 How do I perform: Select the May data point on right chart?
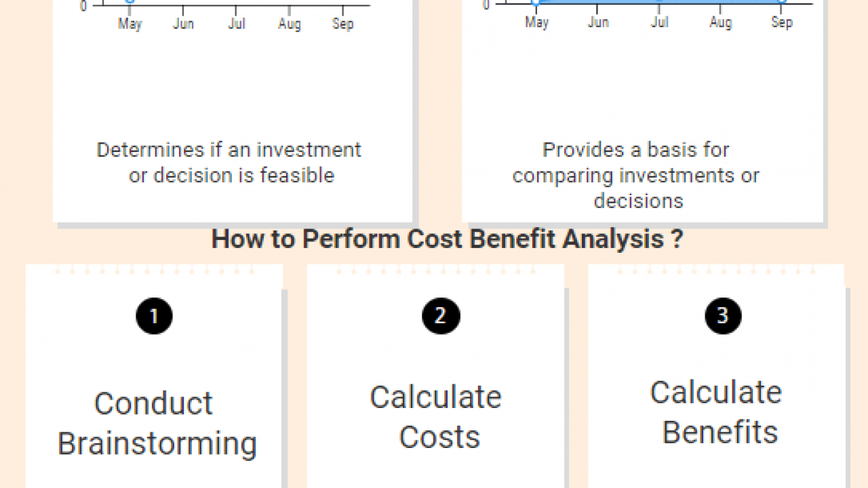click(x=536, y=2)
